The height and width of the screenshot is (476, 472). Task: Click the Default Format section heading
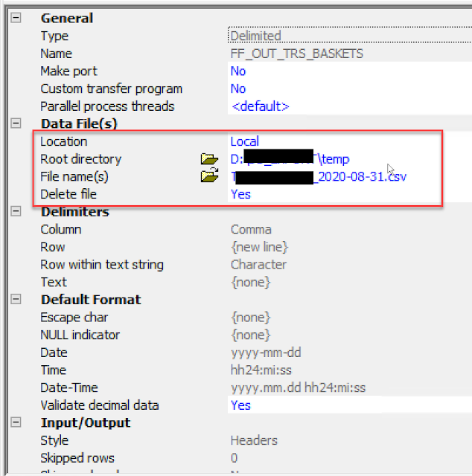(x=91, y=300)
